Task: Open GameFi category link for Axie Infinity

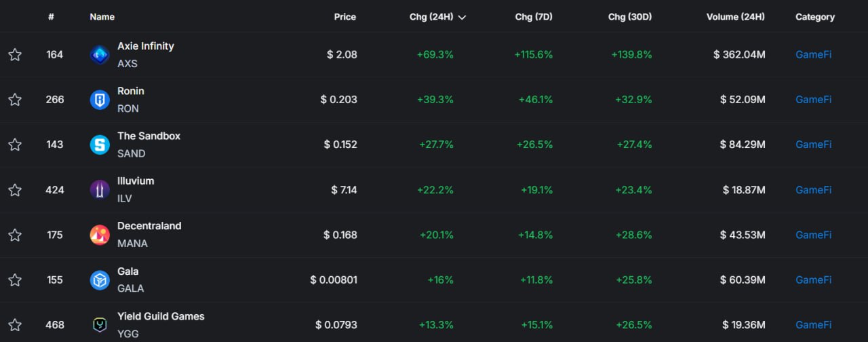Action: (x=813, y=54)
